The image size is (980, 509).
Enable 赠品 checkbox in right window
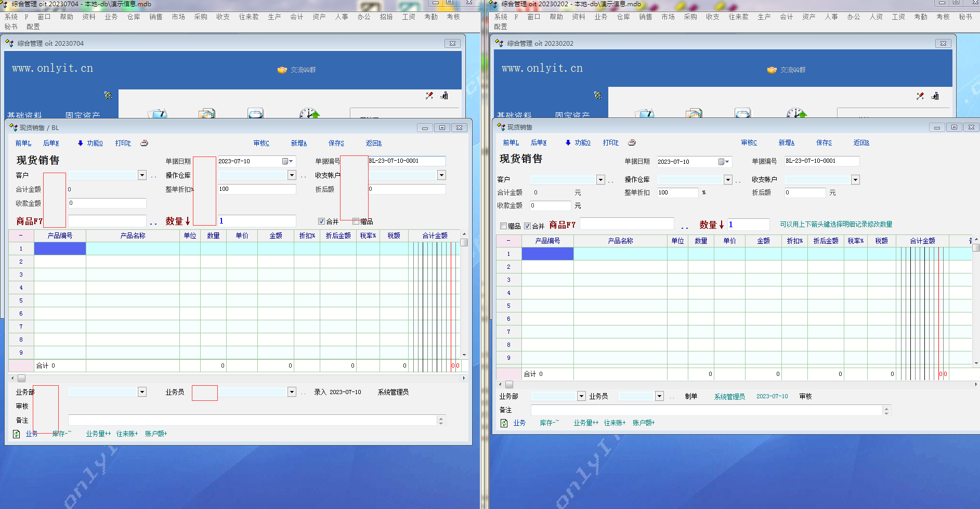tap(503, 226)
